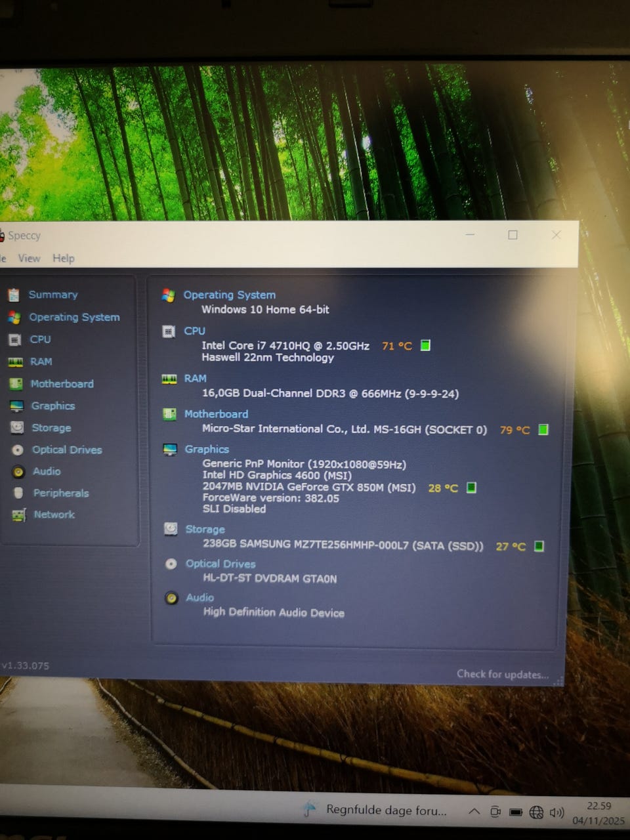Click the CPU heading in the summary pane

[194, 331]
